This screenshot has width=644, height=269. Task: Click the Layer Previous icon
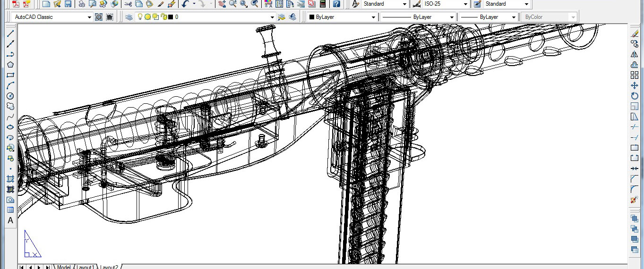coord(292,17)
